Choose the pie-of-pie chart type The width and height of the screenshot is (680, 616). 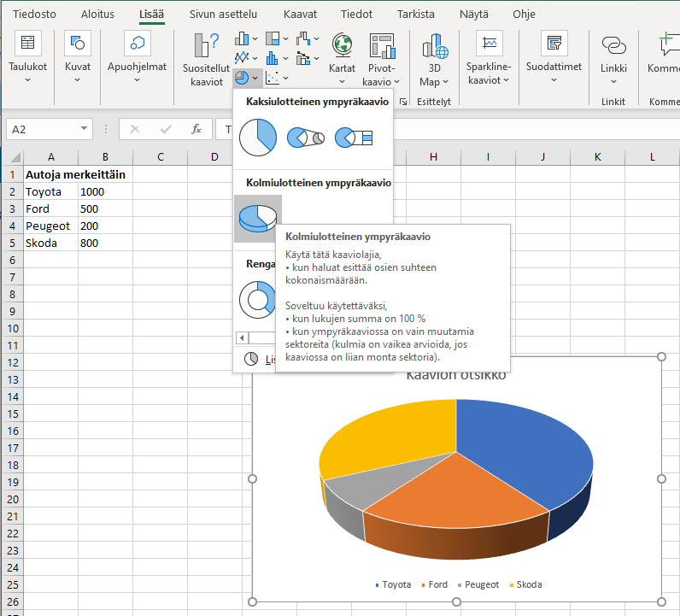(305, 138)
